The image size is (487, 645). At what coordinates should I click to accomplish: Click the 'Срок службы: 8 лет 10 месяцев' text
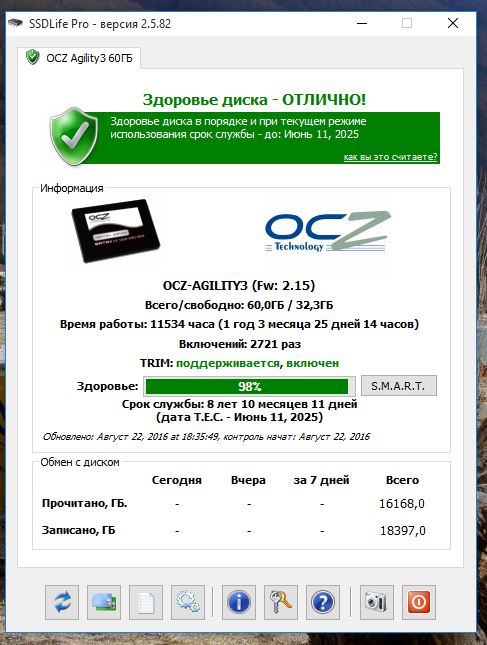click(x=239, y=404)
